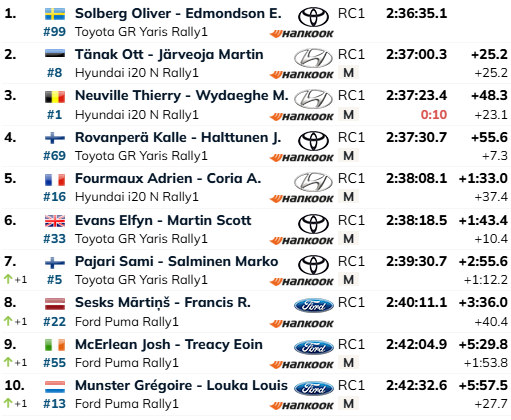Viewport: 511px width, 420px height.
Task: Click the red 0:10 penalty for Neuville
Action: point(433,115)
